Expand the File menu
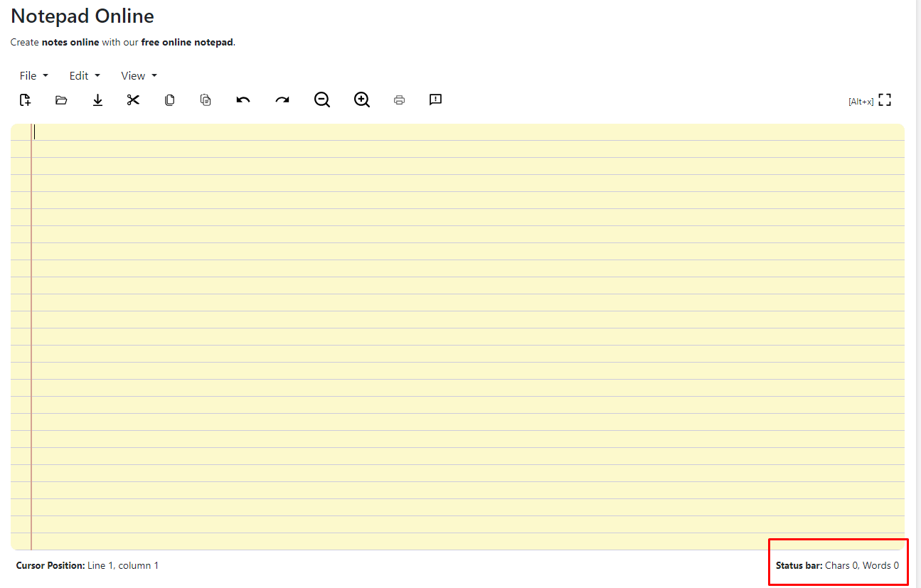 (33, 75)
